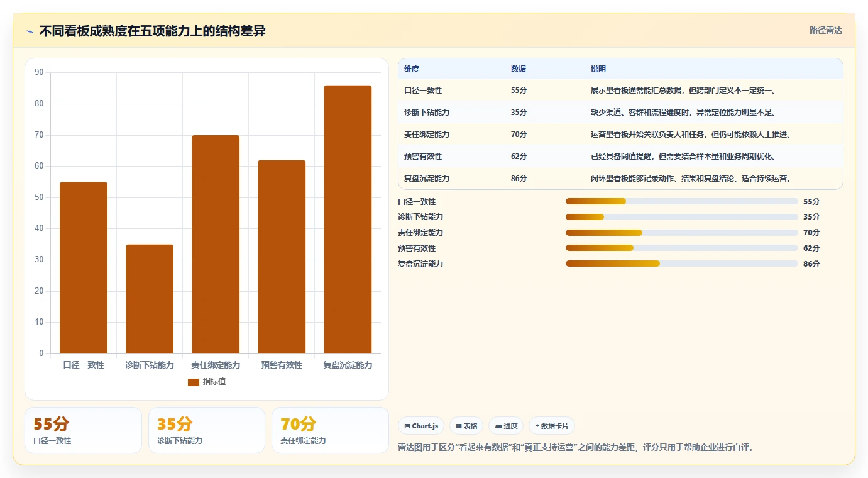The height and width of the screenshot is (478, 868).
Task: Click the 表格 tag chip
Action: click(x=466, y=426)
